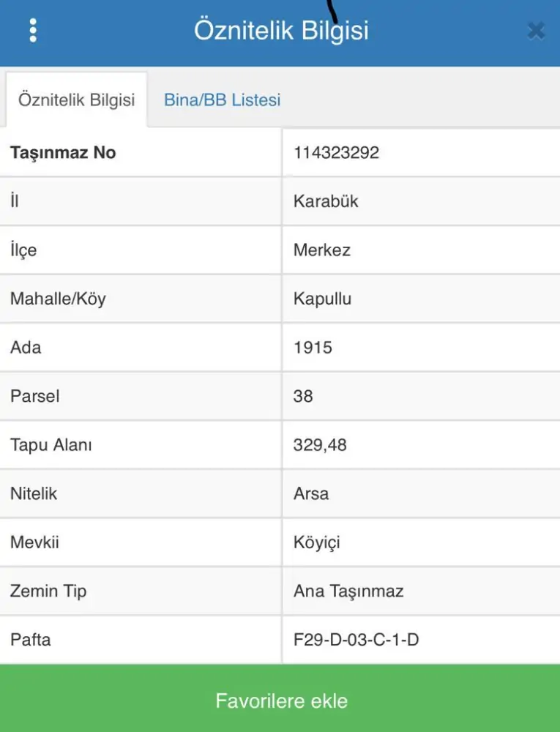Image resolution: width=560 pixels, height=732 pixels.
Task: Click the Ada value 1915
Action: tap(313, 348)
